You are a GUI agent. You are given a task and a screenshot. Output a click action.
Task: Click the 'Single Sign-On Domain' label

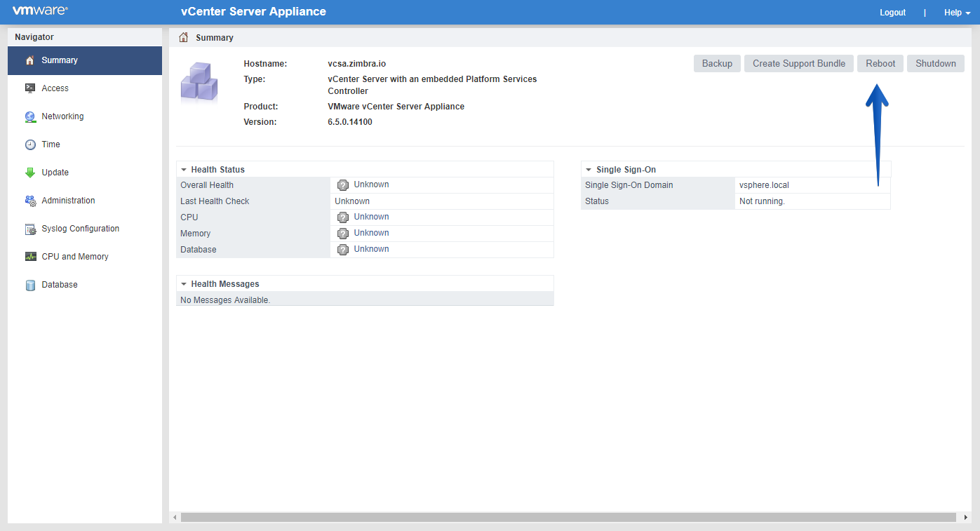[x=629, y=185]
